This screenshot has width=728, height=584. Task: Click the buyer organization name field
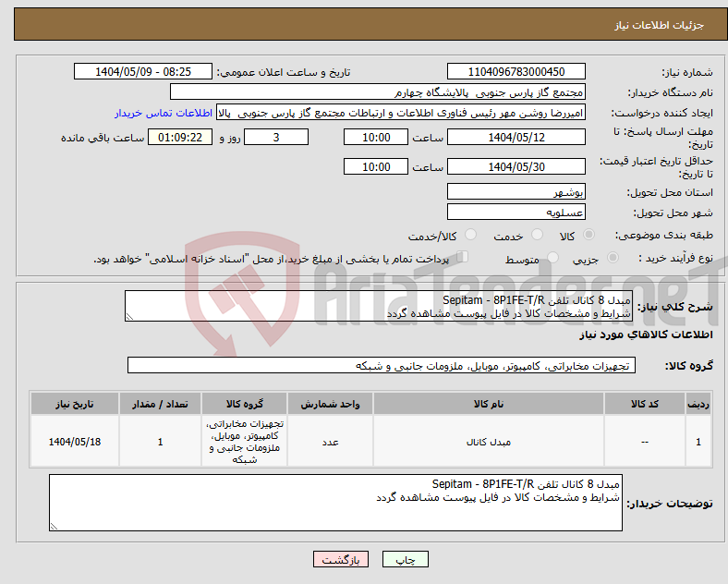click(x=378, y=91)
